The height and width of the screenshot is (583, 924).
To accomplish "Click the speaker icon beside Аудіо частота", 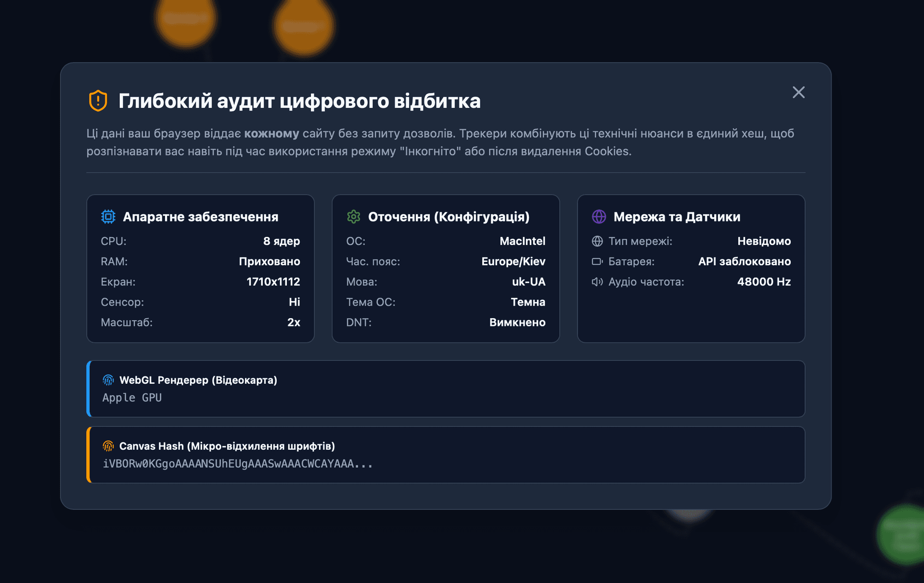I will pos(597,282).
